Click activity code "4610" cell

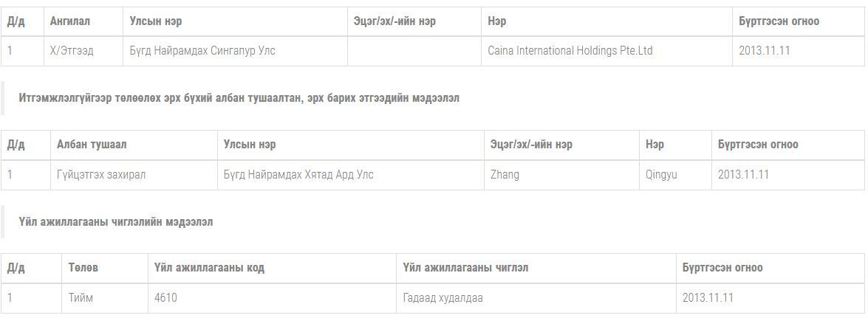click(x=165, y=298)
